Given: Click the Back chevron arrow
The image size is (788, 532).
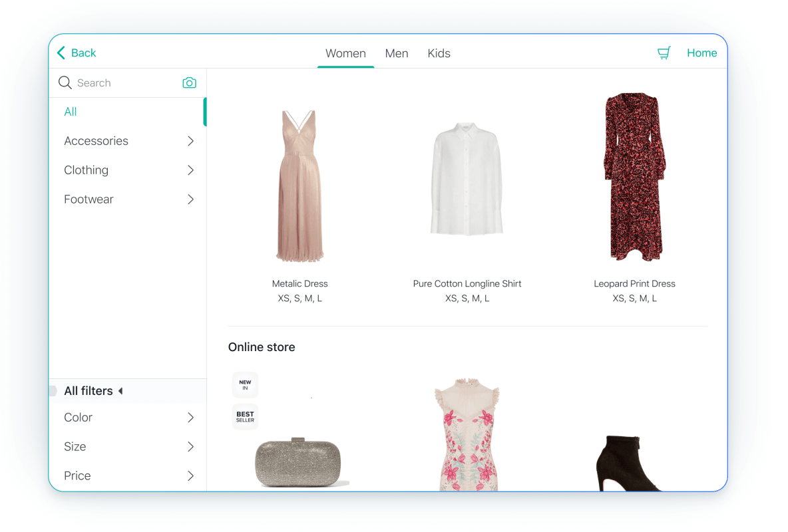Looking at the screenshot, I should coord(61,53).
